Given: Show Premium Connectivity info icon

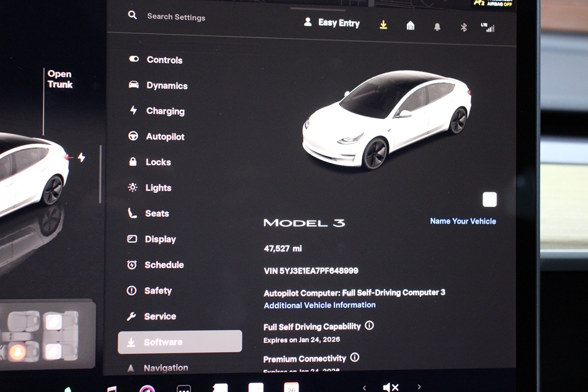Looking at the screenshot, I should click(355, 357).
